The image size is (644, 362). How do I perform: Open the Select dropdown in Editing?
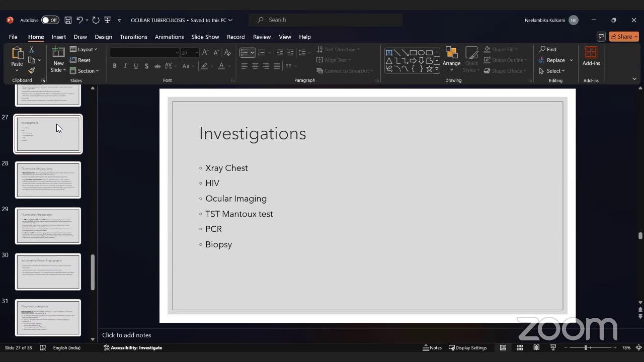(x=552, y=71)
